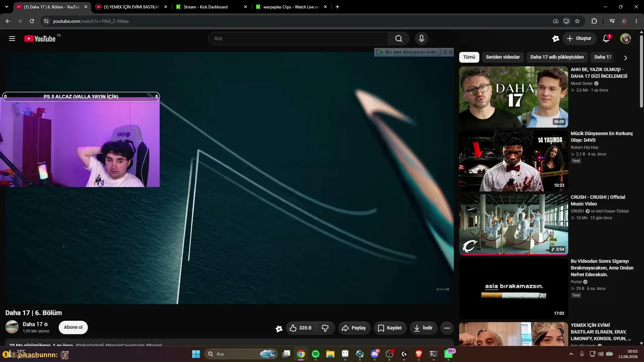Open the Müzik Dünyasının En Korkunç Olayı thumbnail
This screenshot has width=644, height=362.
(513, 161)
